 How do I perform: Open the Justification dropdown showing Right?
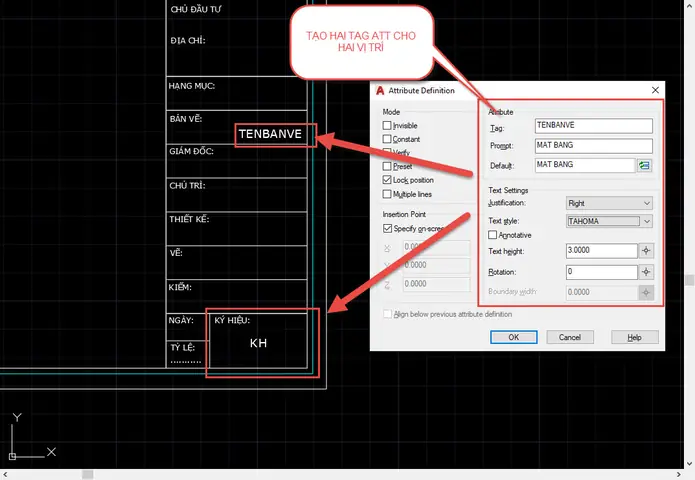[609, 203]
